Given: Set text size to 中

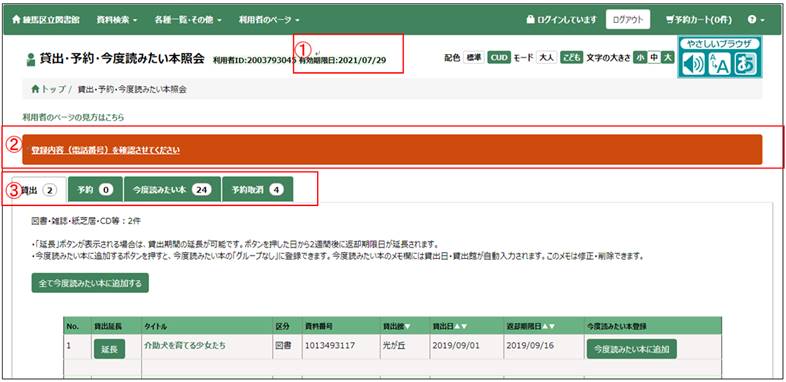Looking at the screenshot, I should tap(653, 58).
